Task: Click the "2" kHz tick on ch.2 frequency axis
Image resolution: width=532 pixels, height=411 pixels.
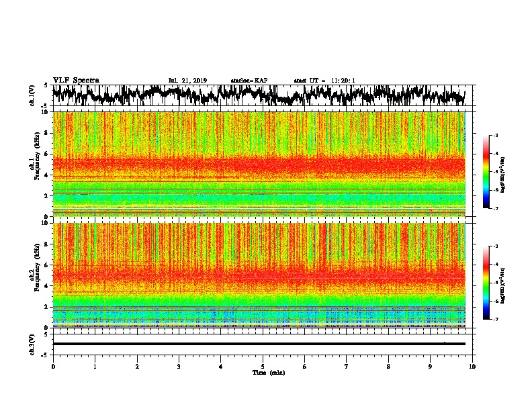Action: (x=46, y=307)
